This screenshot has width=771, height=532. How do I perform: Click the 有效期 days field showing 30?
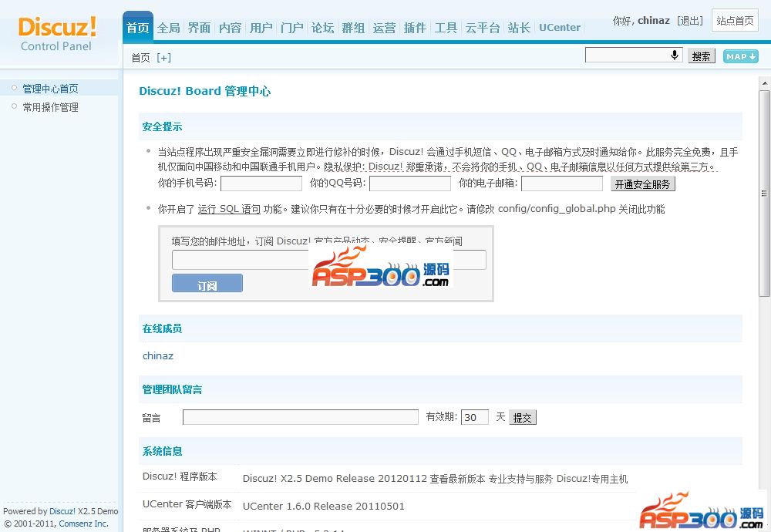tap(474, 417)
